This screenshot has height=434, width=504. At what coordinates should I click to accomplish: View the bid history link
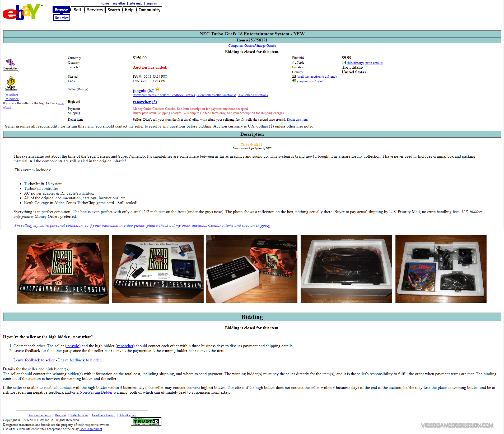tap(355, 63)
